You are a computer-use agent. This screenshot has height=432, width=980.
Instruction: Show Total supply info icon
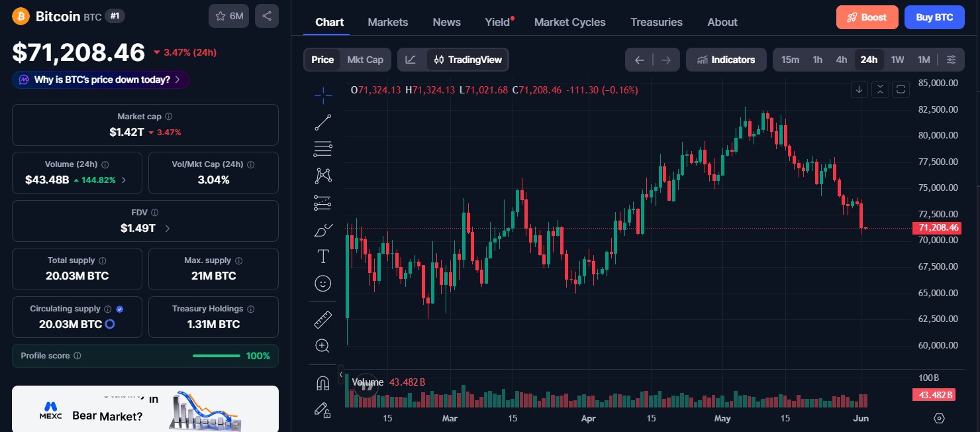click(102, 260)
